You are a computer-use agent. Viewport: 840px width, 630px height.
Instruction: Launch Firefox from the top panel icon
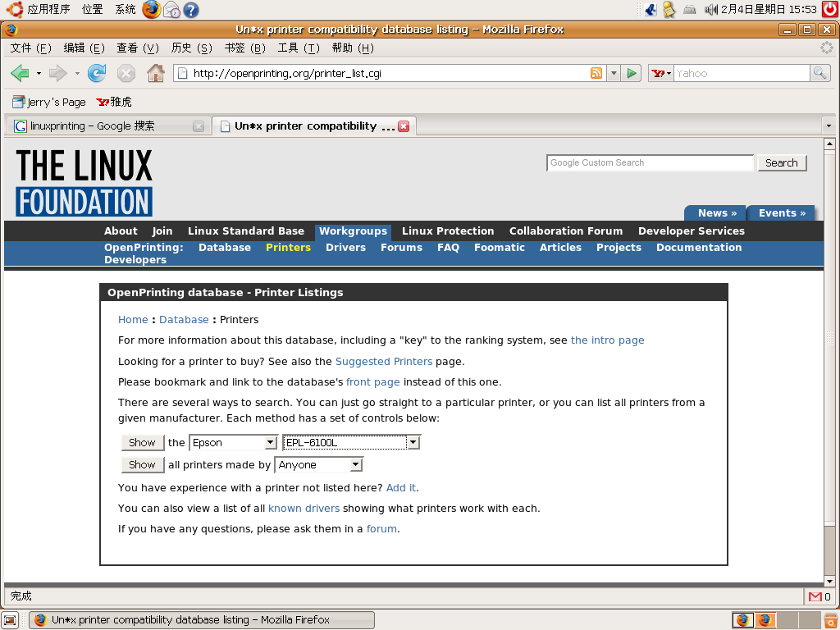pos(152,9)
